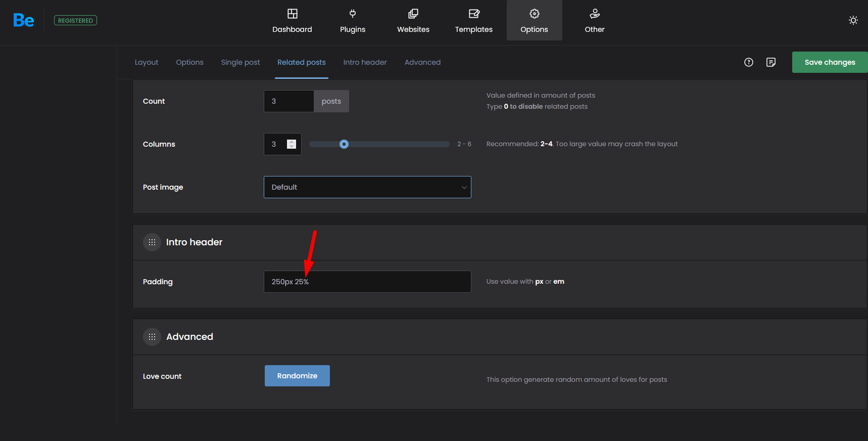Viewport: 868px width, 441px height.
Task: Click 'Use value with px or em' hint
Action: 525,282
